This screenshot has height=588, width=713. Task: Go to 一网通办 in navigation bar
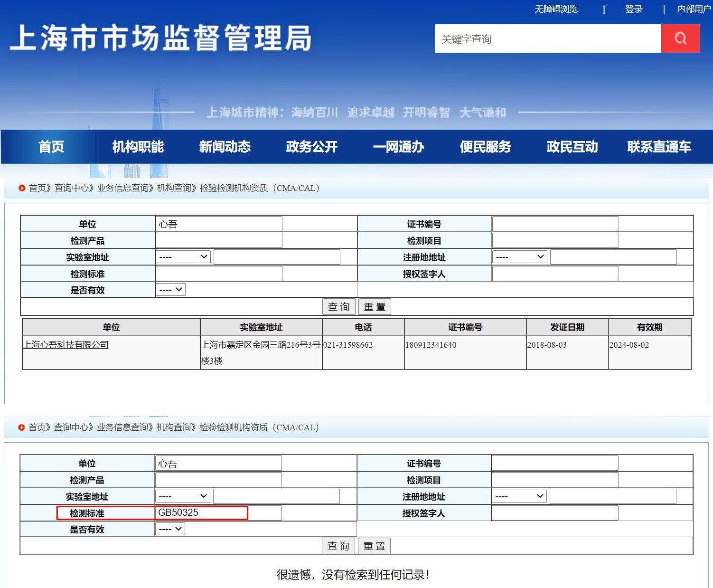click(x=398, y=147)
